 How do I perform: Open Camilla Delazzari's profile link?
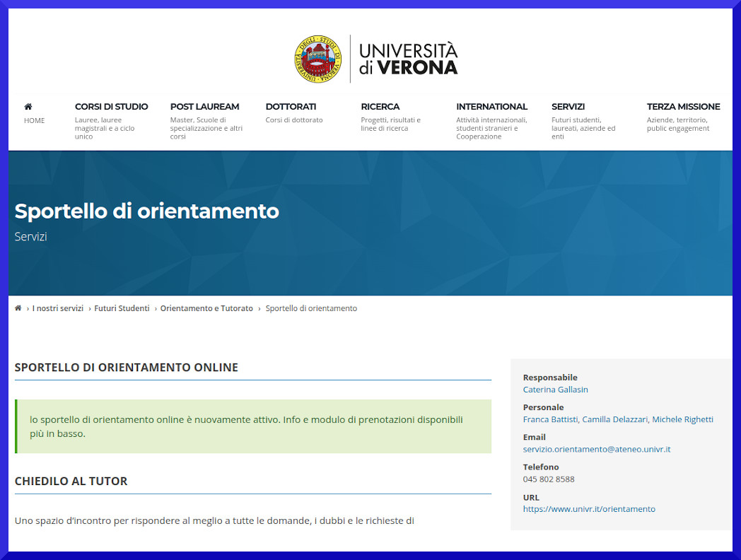pyautogui.click(x=615, y=419)
